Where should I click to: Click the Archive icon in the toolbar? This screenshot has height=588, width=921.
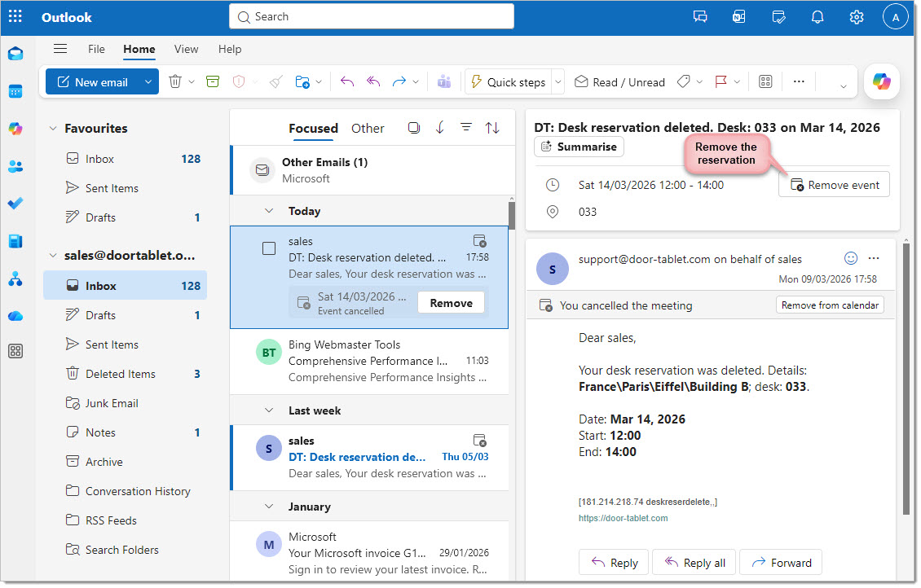[213, 82]
